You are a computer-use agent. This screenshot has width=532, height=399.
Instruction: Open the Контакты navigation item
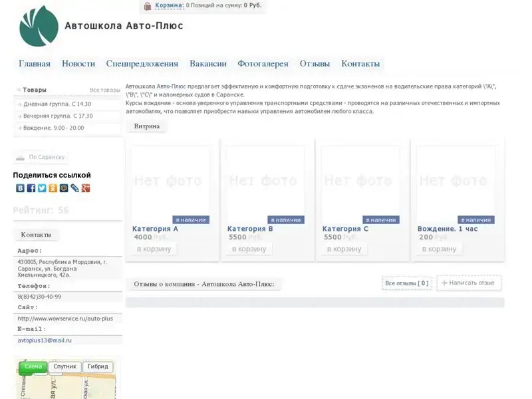pos(360,64)
